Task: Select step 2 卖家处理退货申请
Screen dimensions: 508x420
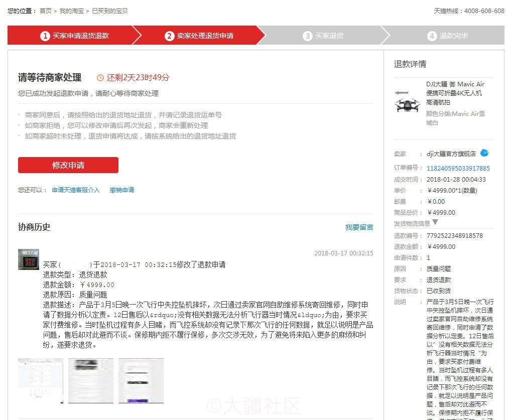Action: click(199, 36)
